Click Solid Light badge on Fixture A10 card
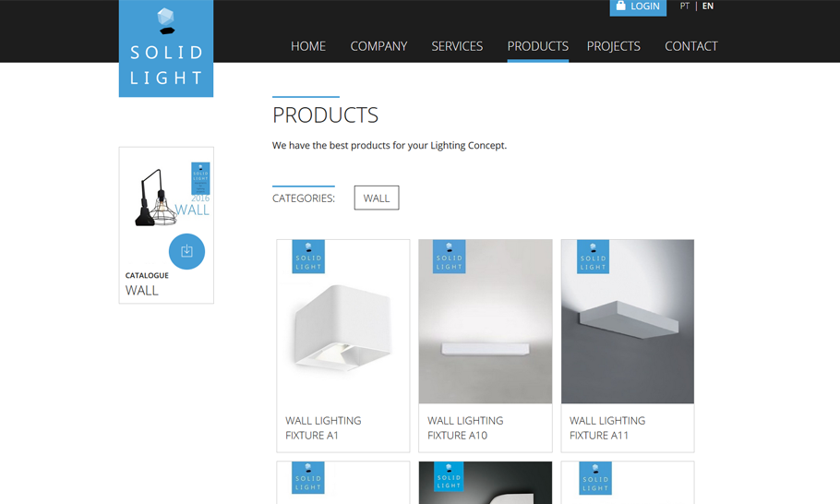 click(449, 257)
